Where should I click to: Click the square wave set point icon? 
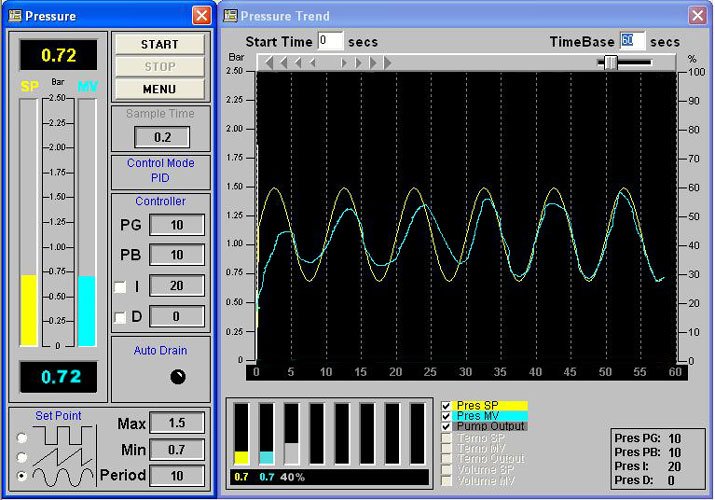click(x=64, y=436)
